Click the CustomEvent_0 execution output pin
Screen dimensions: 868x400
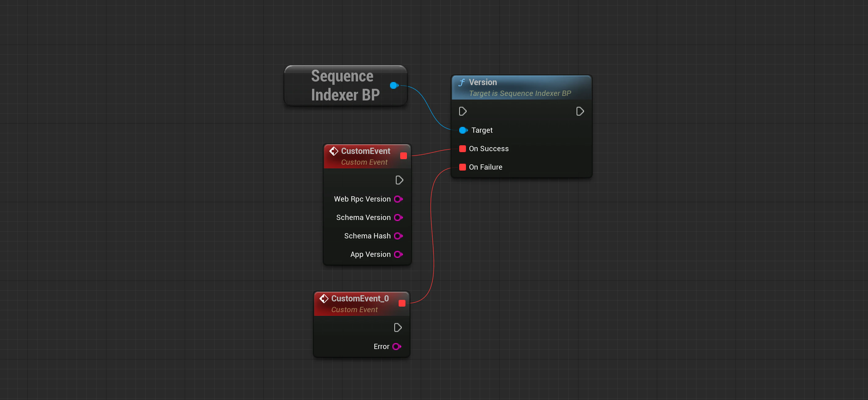click(398, 328)
